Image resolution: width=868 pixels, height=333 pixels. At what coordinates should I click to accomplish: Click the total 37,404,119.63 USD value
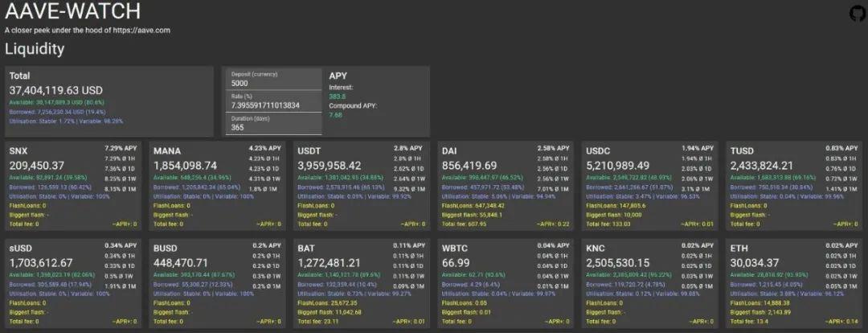pos(56,90)
